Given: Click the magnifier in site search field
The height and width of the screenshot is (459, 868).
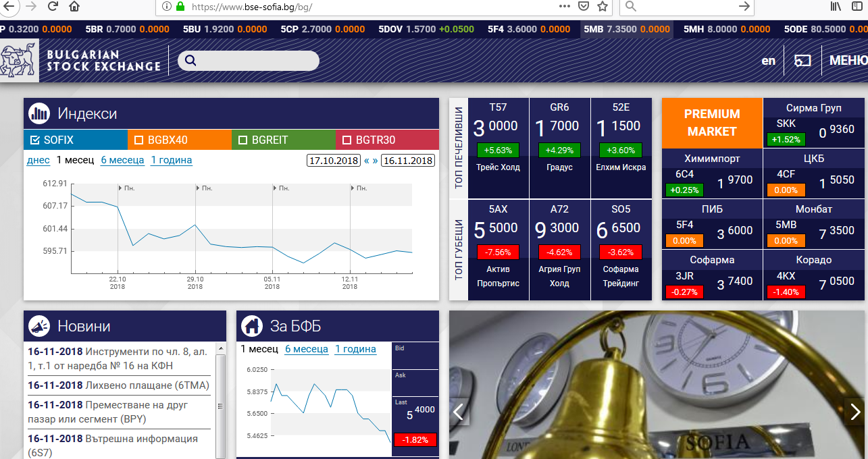Looking at the screenshot, I should coord(190,61).
